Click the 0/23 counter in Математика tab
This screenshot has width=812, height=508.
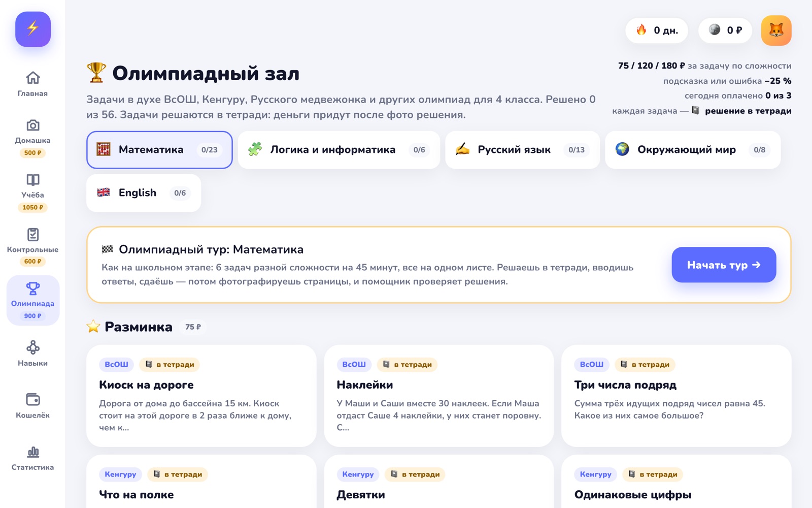210,150
